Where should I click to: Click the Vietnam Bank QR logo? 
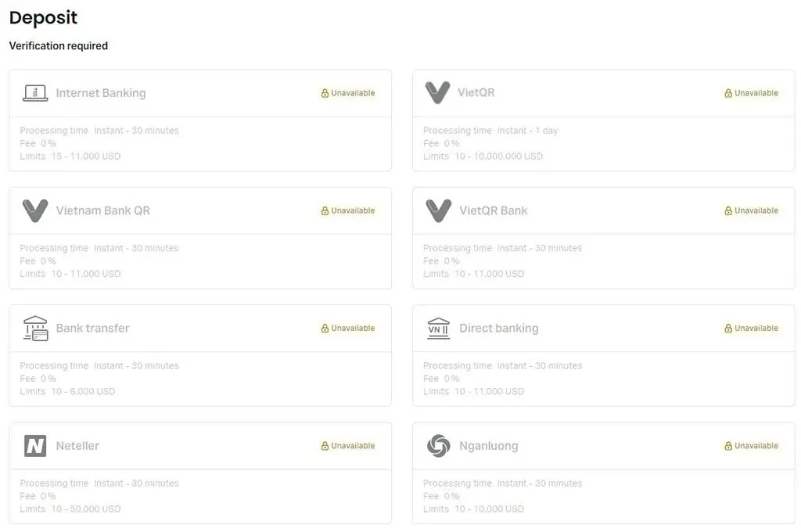point(35,210)
